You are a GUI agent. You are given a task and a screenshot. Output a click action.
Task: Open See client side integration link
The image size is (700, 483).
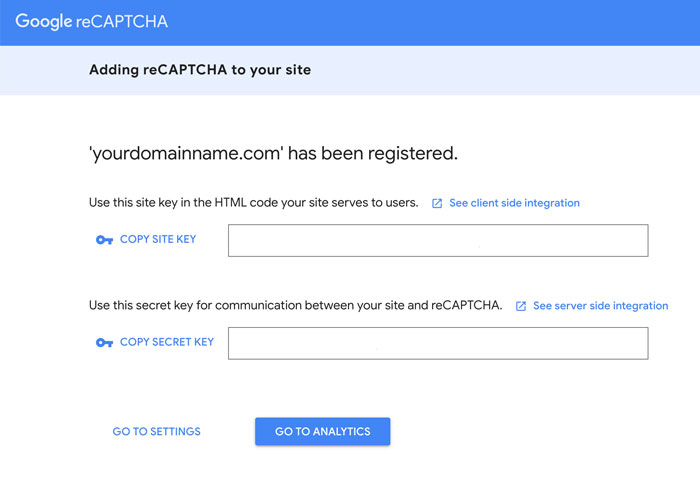(x=514, y=203)
